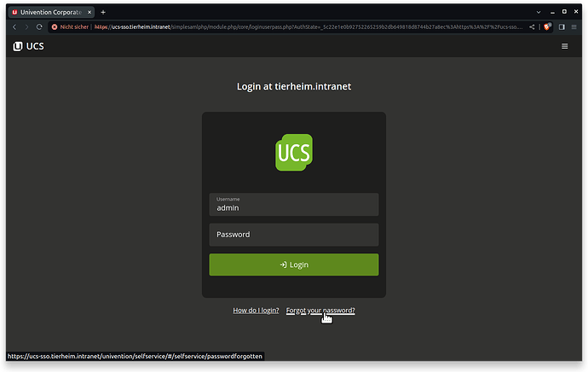Click the green Login button
The width and height of the screenshot is (588, 372).
coord(294,264)
